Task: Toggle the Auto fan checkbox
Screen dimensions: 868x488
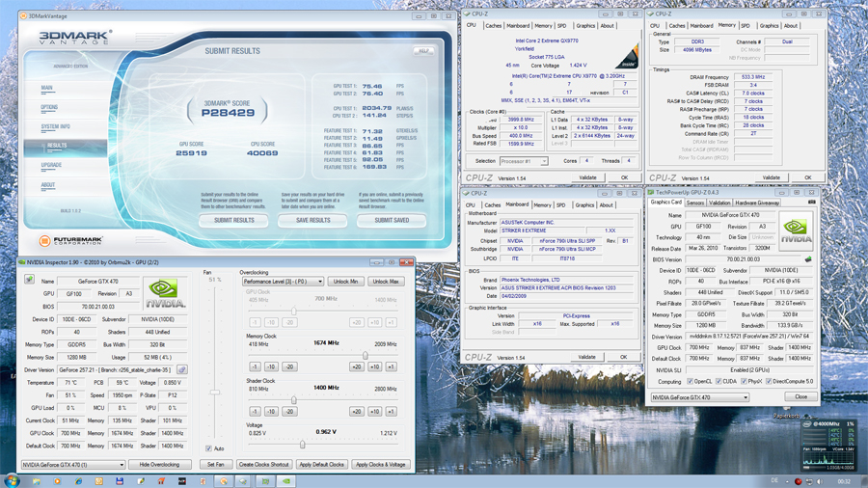Action: (208, 448)
